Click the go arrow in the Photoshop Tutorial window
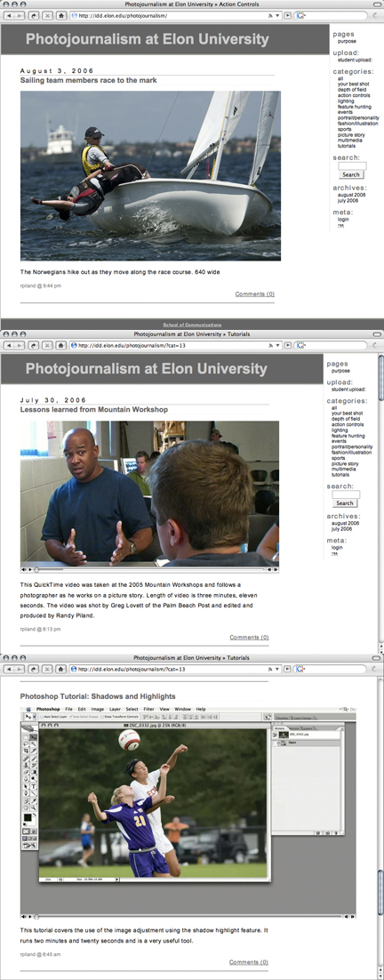This screenshot has width=384, height=980. click(x=287, y=669)
